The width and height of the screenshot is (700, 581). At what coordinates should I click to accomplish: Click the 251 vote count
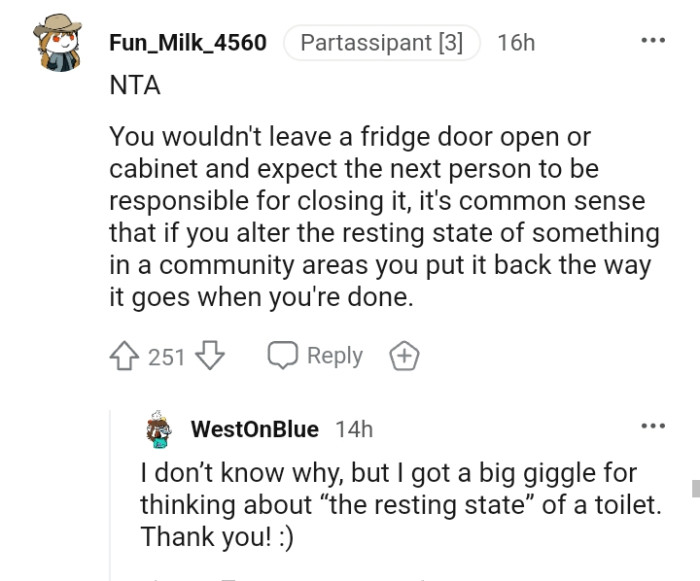coord(167,356)
